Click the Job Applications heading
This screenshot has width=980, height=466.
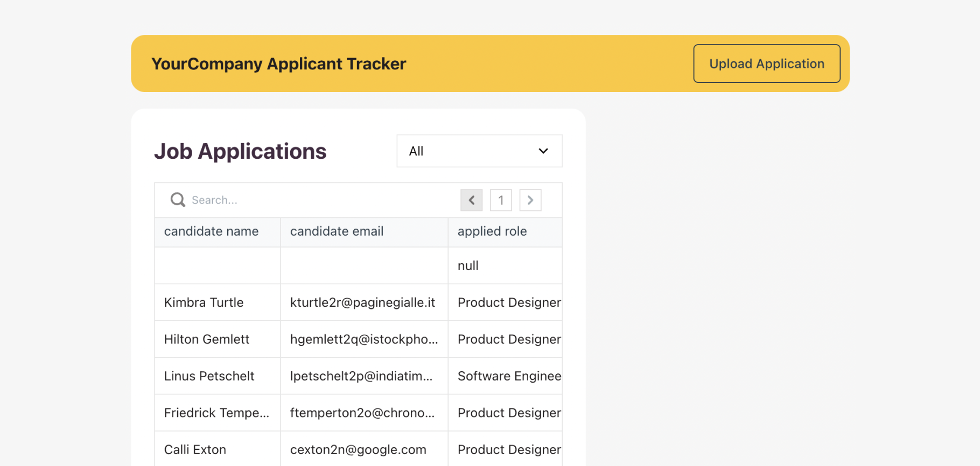pos(240,151)
